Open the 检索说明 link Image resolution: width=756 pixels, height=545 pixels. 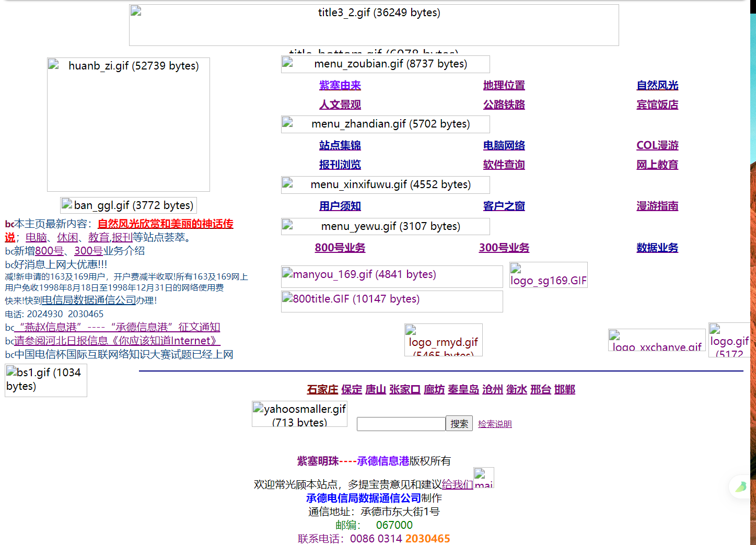[x=495, y=424]
